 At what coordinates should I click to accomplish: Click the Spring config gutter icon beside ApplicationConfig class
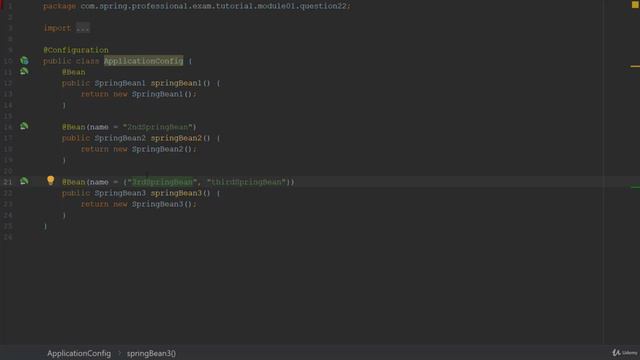pos(24,61)
